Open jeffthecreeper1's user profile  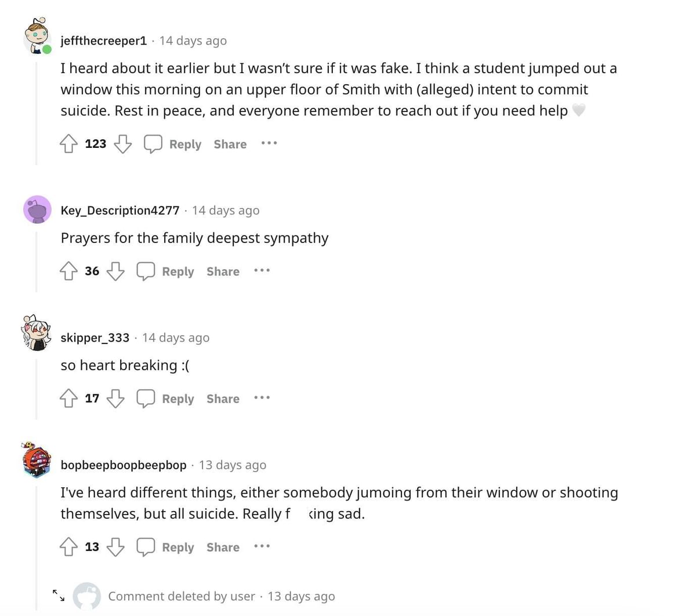(104, 41)
